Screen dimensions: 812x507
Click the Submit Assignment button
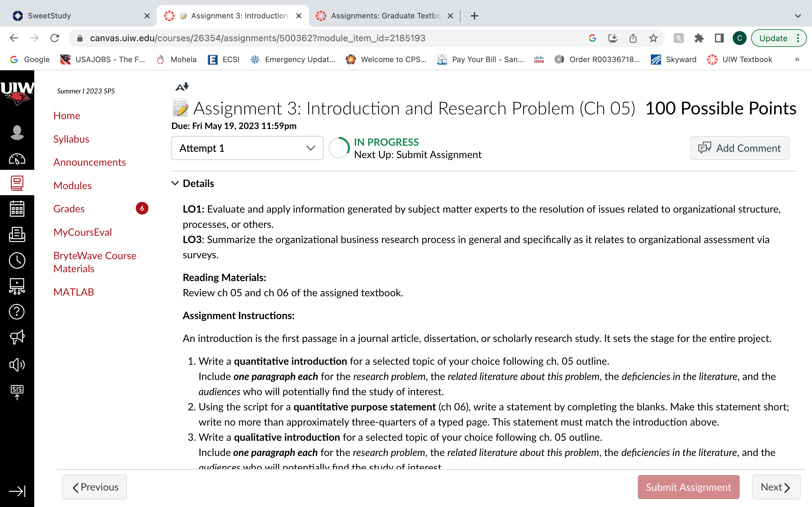[689, 487]
